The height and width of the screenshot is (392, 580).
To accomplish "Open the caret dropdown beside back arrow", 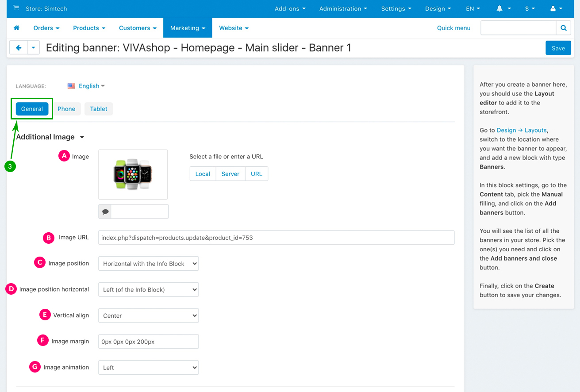I will (34, 48).
